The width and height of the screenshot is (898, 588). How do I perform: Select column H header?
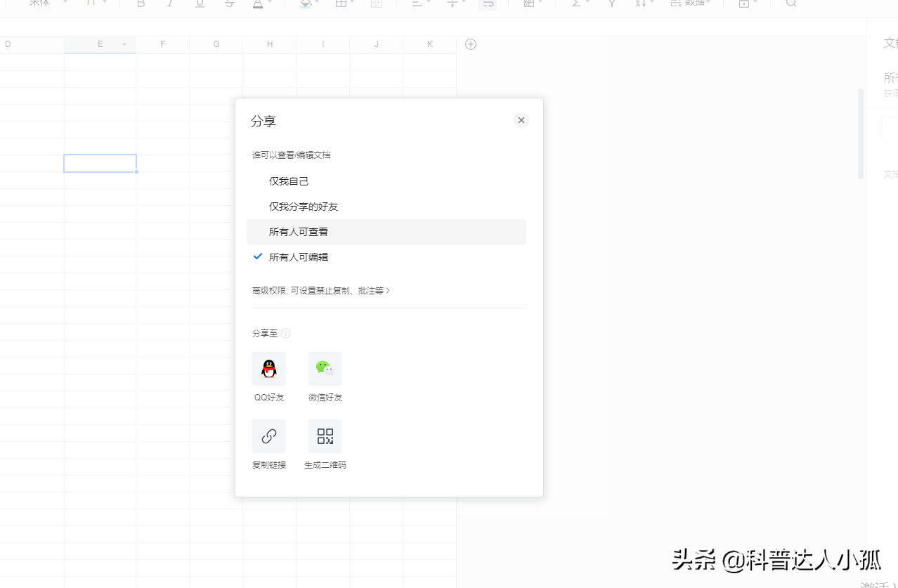pos(269,44)
